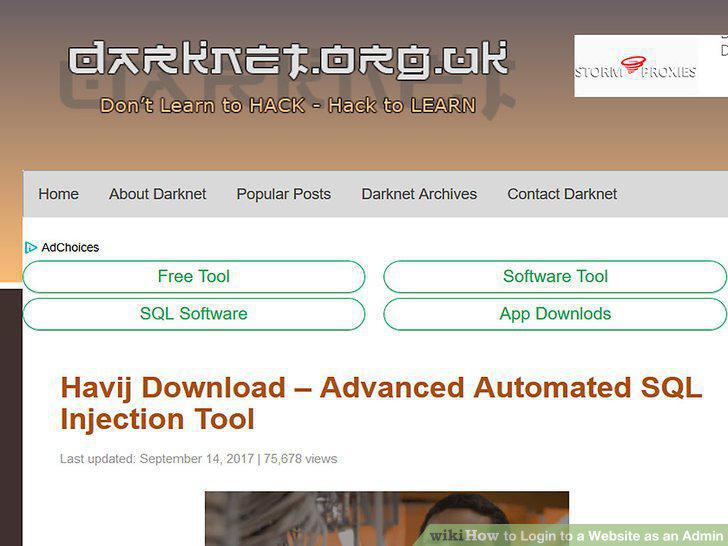Click the App Downloads ad button

pos(555,314)
